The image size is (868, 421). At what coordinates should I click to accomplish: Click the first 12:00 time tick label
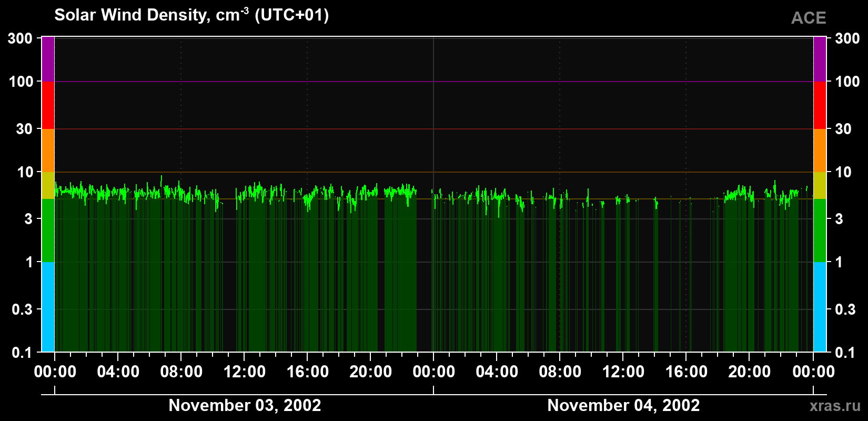(x=245, y=372)
